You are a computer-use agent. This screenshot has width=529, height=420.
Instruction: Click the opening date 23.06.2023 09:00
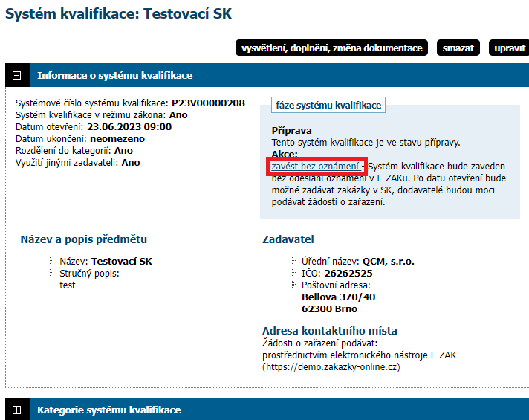point(129,126)
